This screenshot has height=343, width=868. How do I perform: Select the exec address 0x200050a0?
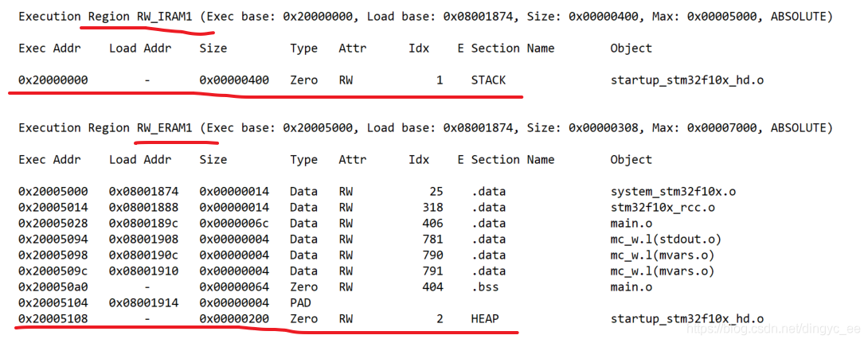pos(53,286)
